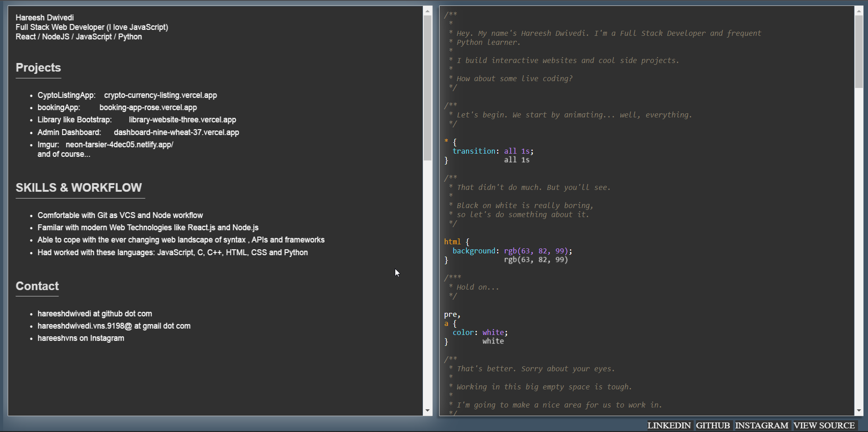The width and height of the screenshot is (868, 432).
Task: Open the INSTAGRAM footer link
Action: click(762, 425)
